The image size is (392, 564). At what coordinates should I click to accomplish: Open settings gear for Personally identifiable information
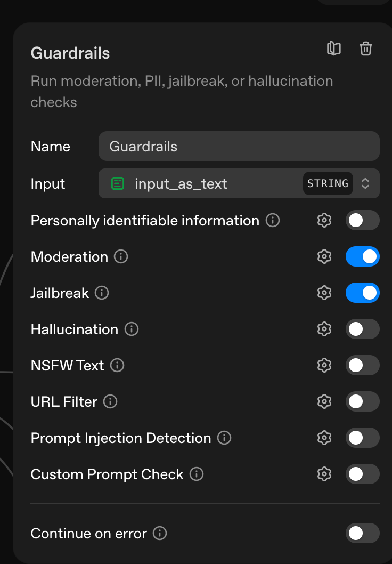[x=324, y=221]
